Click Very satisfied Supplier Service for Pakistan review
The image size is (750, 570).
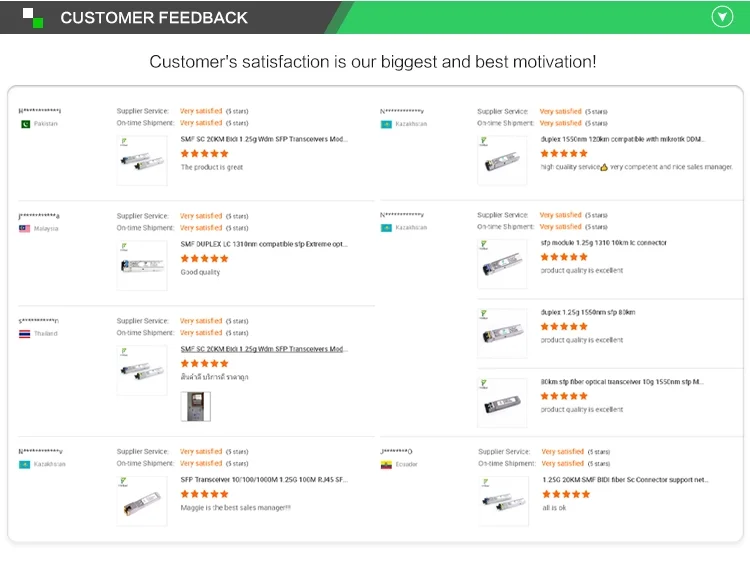point(201,112)
